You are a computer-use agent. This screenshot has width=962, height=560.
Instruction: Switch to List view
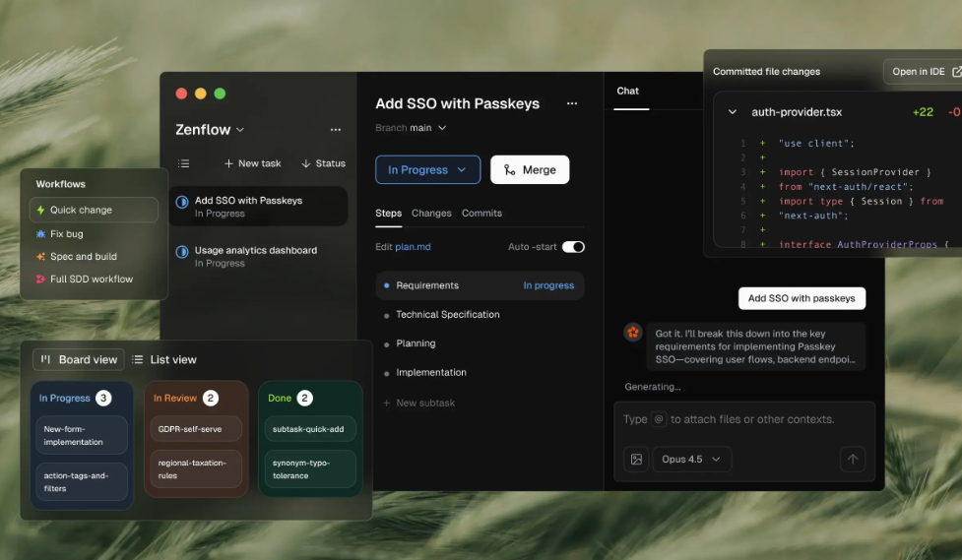pyautogui.click(x=164, y=360)
